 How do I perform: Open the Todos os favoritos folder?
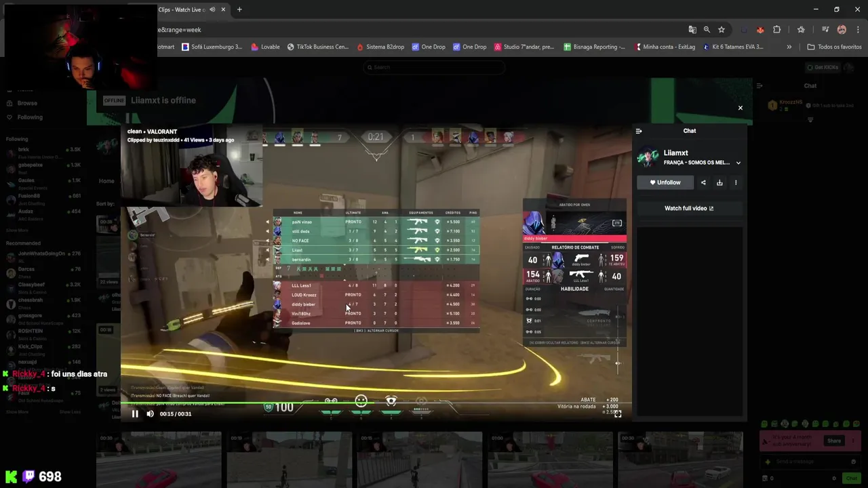coord(834,47)
